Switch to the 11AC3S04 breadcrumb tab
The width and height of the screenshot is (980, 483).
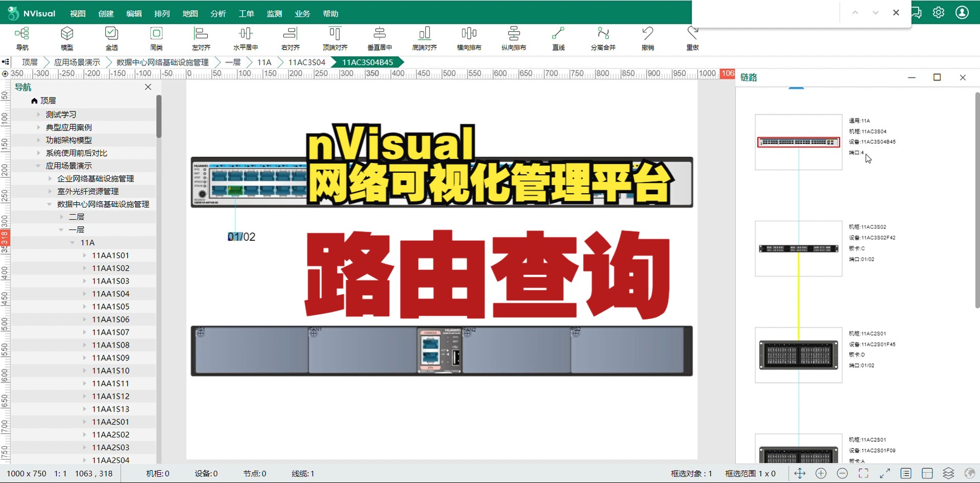(x=306, y=62)
